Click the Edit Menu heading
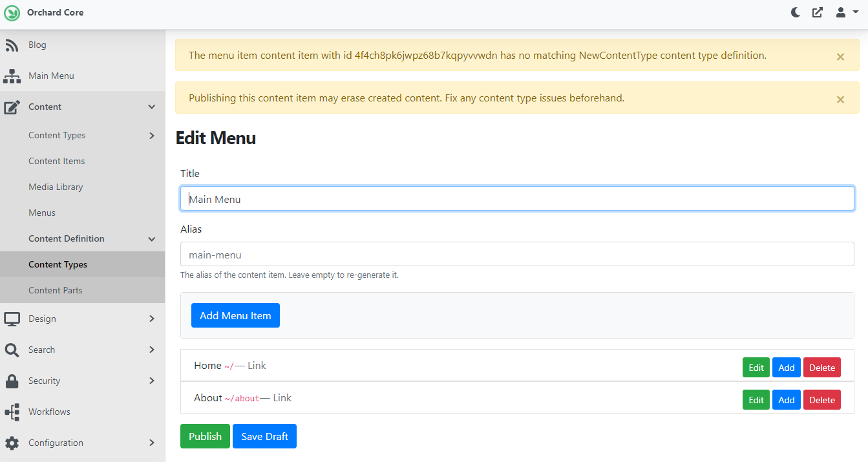The width and height of the screenshot is (868, 462). pos(216,138)
